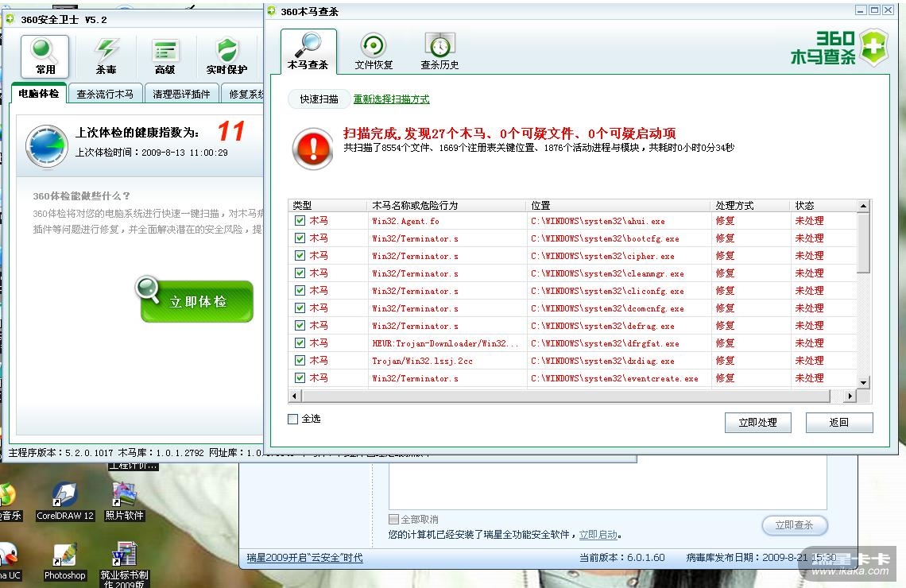Click the 未处理 status in the ahui.exe row

pyautogui.click(x=809, y=221)
